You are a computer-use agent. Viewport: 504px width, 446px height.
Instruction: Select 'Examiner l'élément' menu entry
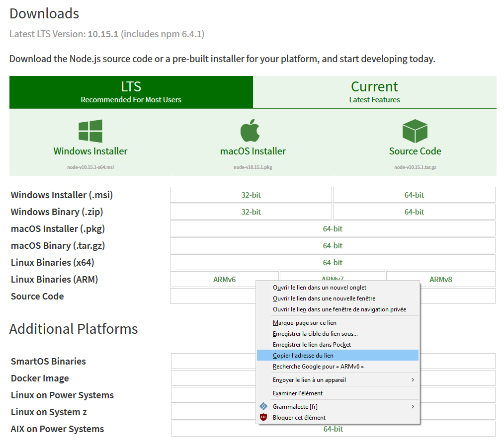(337, 393)
